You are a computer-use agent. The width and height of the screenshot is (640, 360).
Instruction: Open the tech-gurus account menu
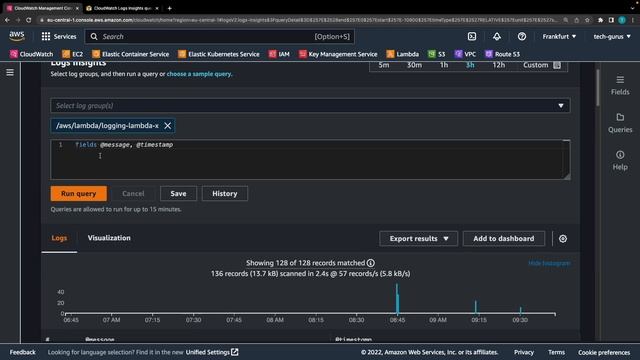[x=612, y=36]
